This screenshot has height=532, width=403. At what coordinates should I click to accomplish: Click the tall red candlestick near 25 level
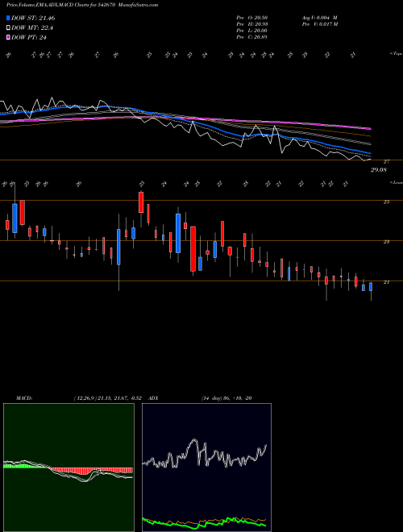(x=141, y=202)
